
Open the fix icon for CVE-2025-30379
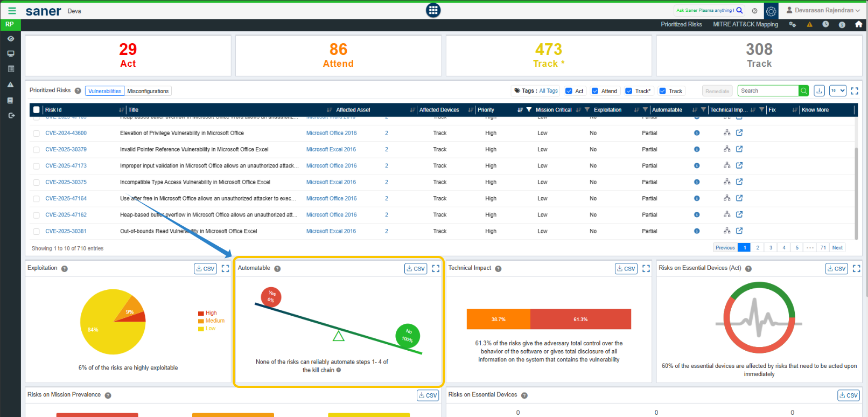[727, 149]
